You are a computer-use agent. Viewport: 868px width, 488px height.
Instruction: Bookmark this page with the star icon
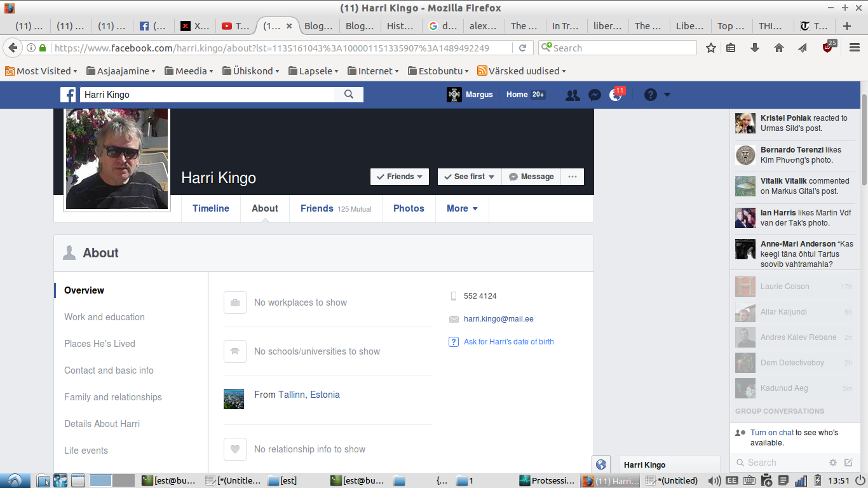click(711, 48)
